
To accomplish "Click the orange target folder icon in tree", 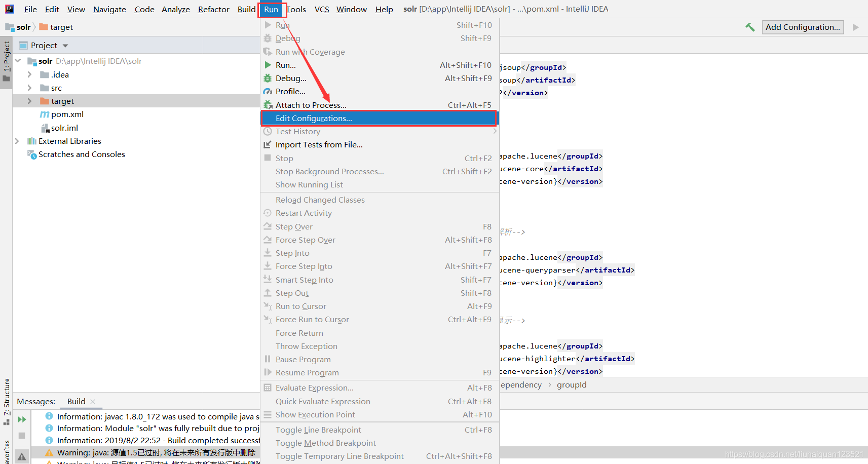I will [45, 101].
